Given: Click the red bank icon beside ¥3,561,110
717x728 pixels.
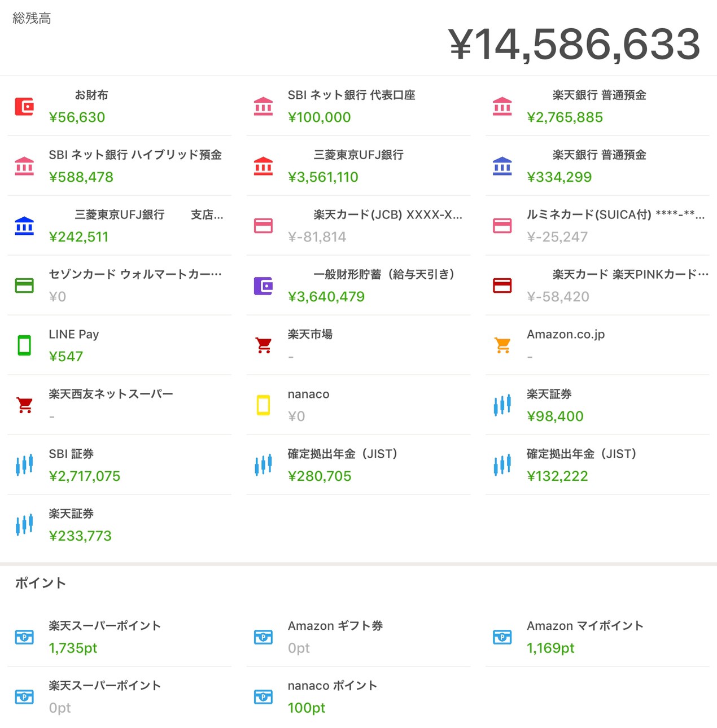Looking at the screenshot, I should pyautogui.click(x=263, y=166).
